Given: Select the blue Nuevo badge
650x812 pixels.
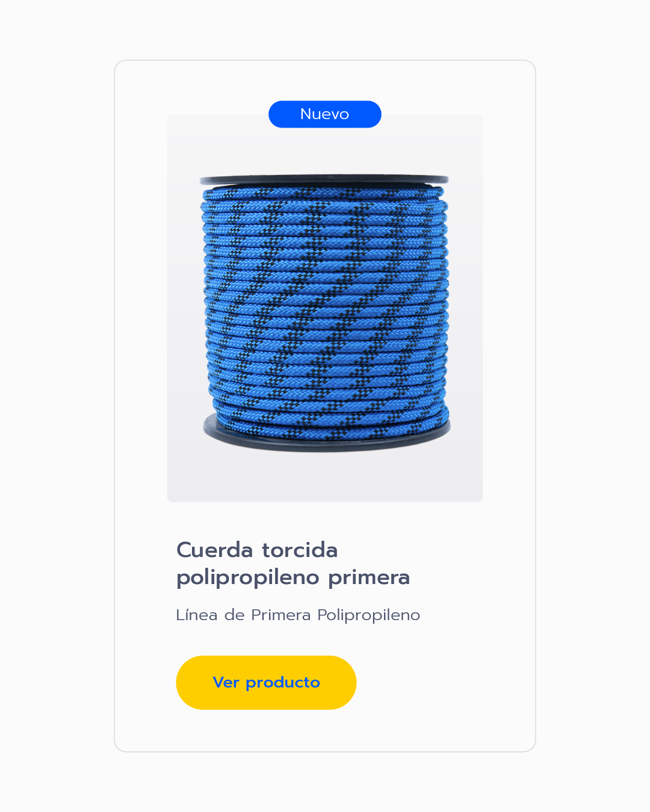Looking at the screenshot, I should tap(325, 114).
